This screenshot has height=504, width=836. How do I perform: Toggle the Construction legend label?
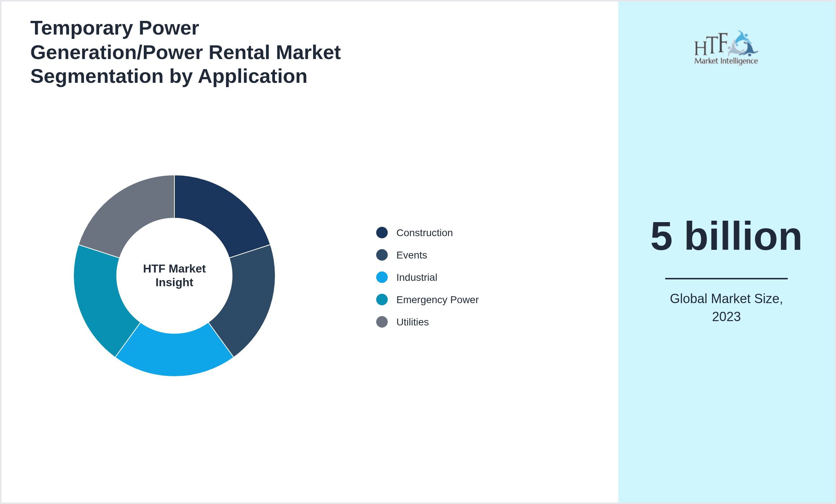coord(424,233)
